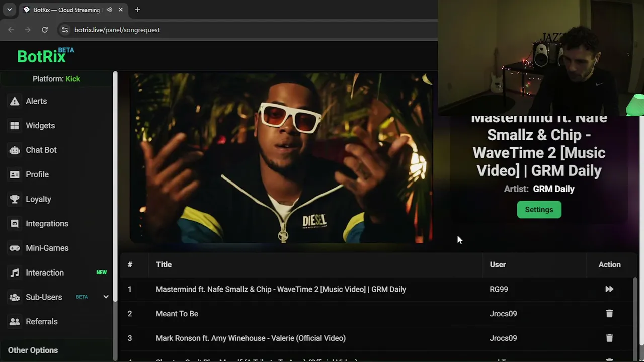Screen dimensions: 644x362
Task: Open the Integrations icon
Action: coord(15,224)
